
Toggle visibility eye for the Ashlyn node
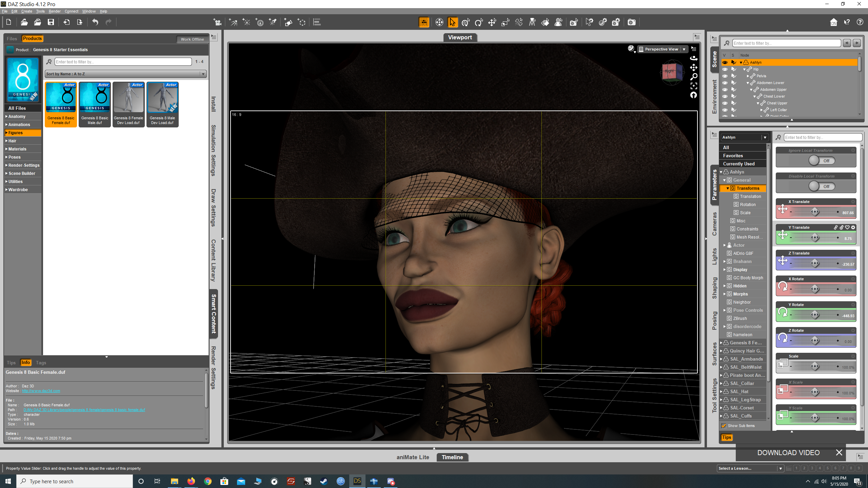[x=725, y=62]
